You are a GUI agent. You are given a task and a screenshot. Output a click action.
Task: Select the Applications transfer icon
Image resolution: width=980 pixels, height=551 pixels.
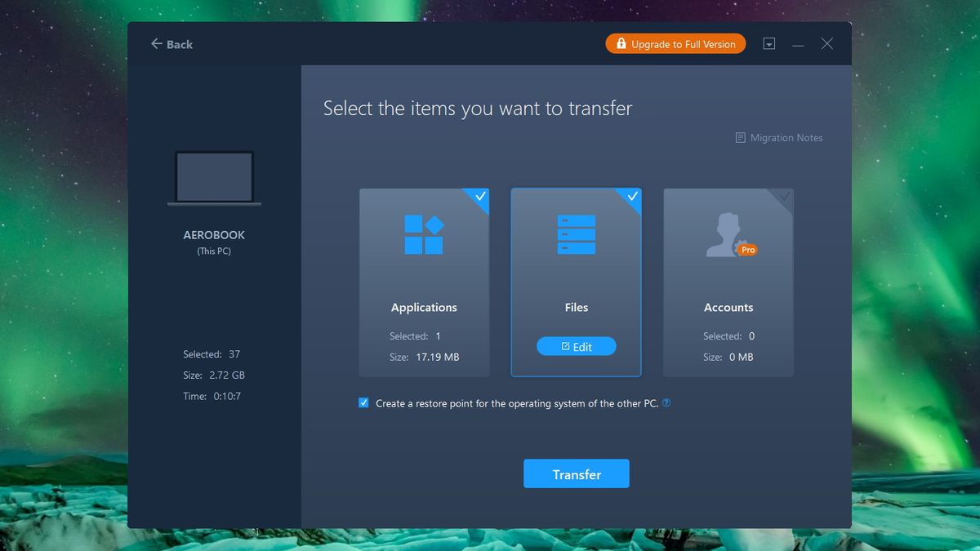[x=423, y=234]
